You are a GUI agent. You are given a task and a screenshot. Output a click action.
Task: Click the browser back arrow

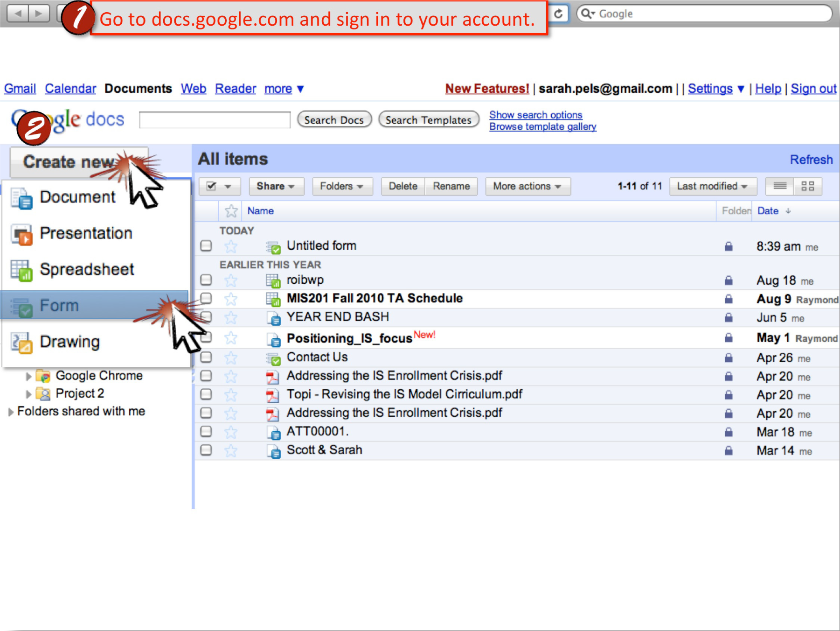pos(18,13)
